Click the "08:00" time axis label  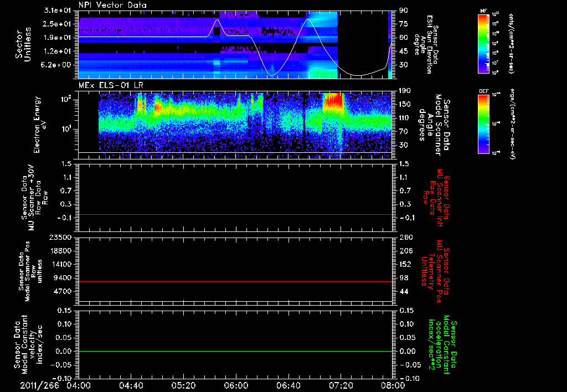point(393,385)
